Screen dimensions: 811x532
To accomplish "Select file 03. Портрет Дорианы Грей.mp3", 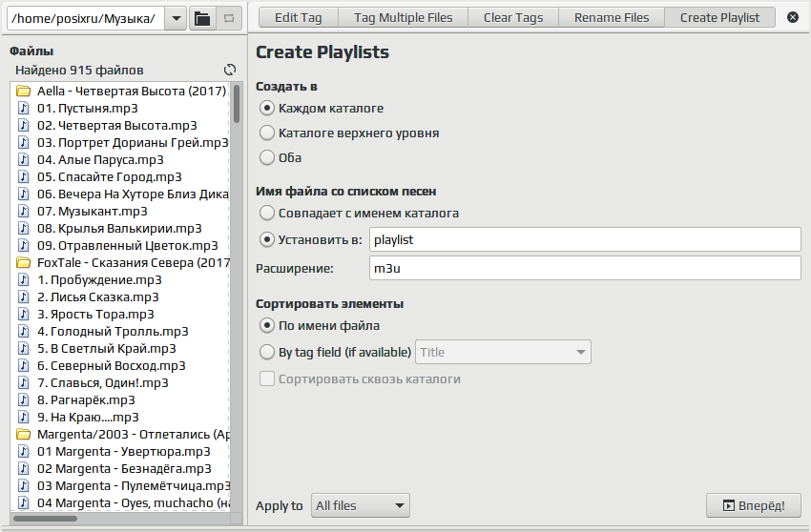I will point(133,142).
